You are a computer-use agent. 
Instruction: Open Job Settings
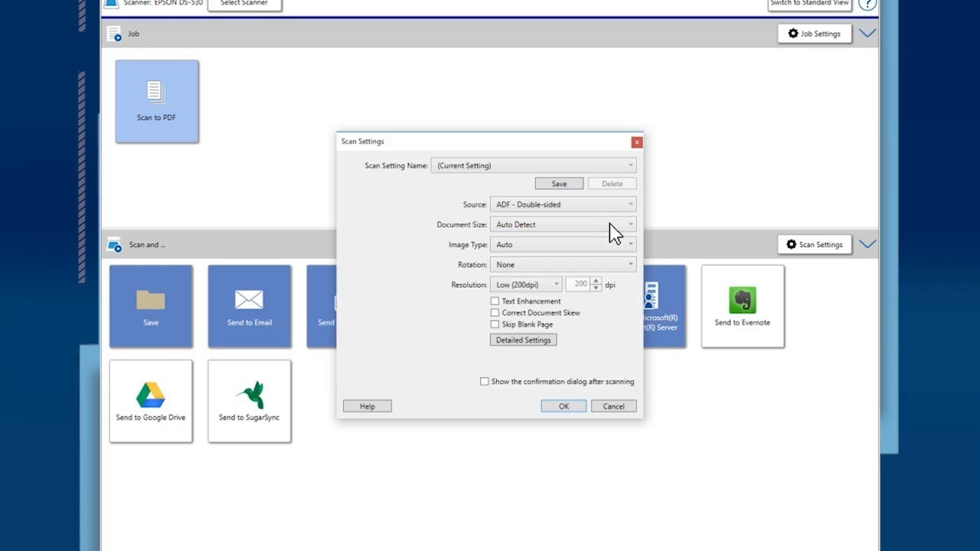click(x=815, y=34)
